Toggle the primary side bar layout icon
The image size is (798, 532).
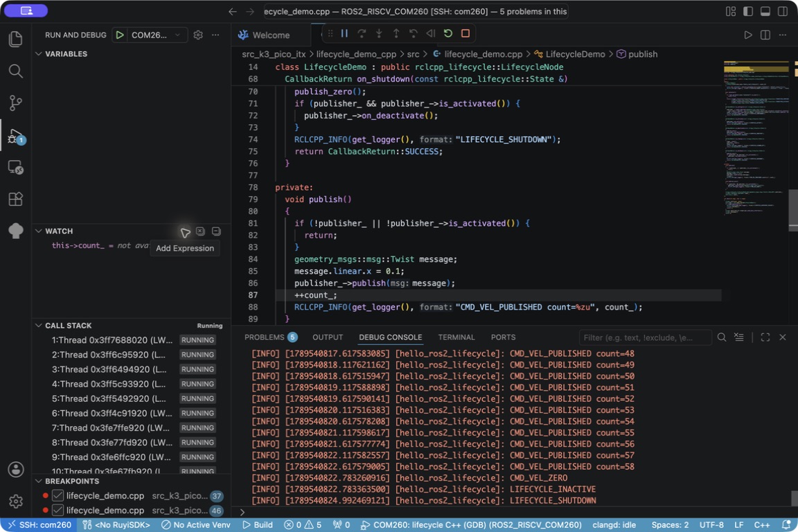coord(748,11)
